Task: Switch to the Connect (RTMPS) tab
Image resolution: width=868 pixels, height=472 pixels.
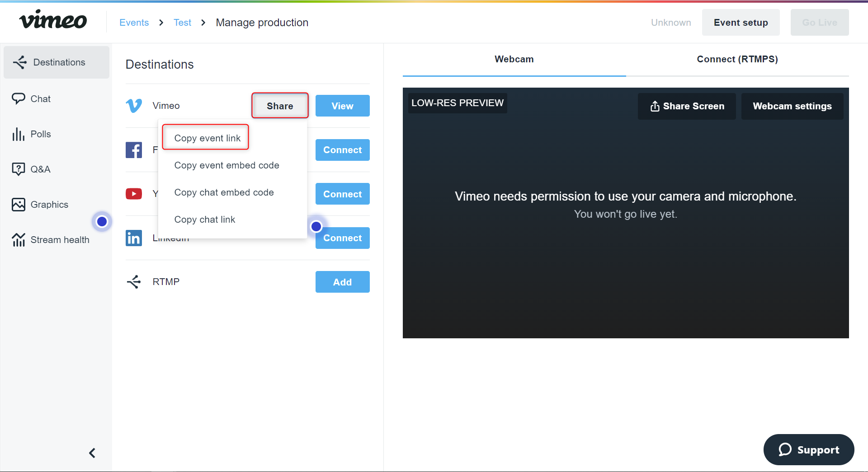Action: [737, 59]
